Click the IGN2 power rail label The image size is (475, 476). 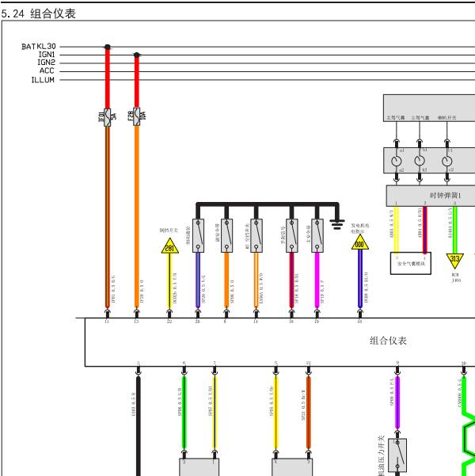[x=47, y=63]
